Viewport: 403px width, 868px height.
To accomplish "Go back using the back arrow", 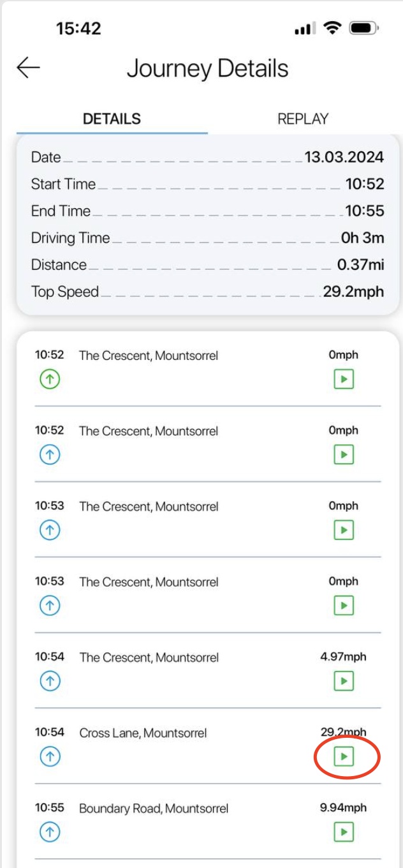I will (27, 67).
